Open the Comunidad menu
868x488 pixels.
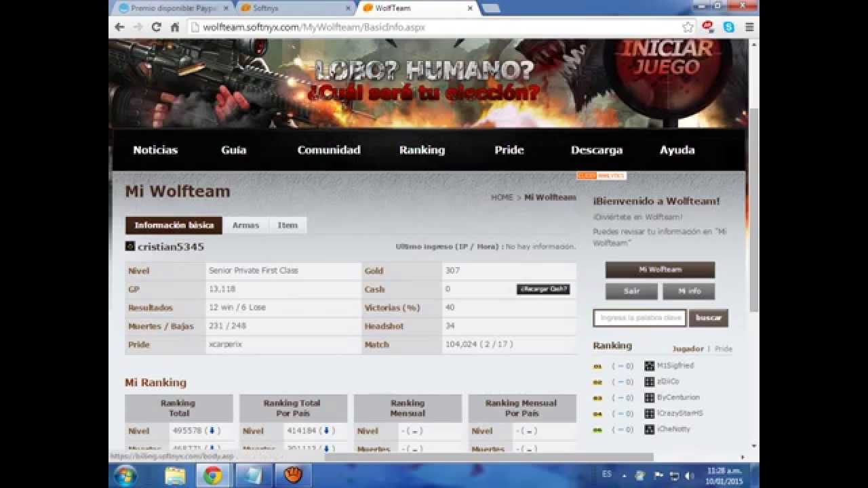point(329,150)
